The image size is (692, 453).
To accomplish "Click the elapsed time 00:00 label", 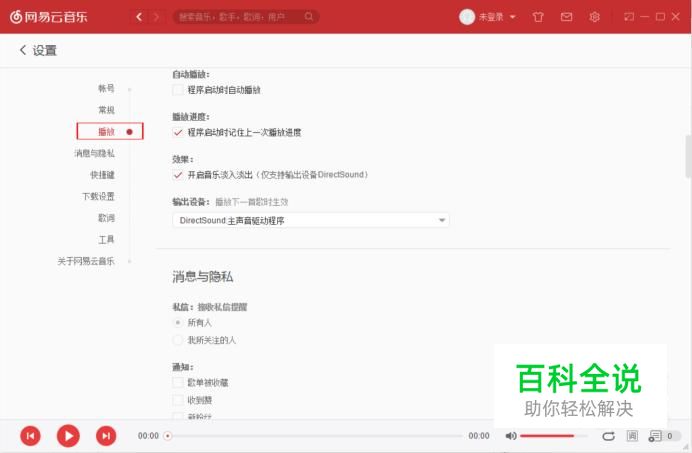I will point(148,436).
